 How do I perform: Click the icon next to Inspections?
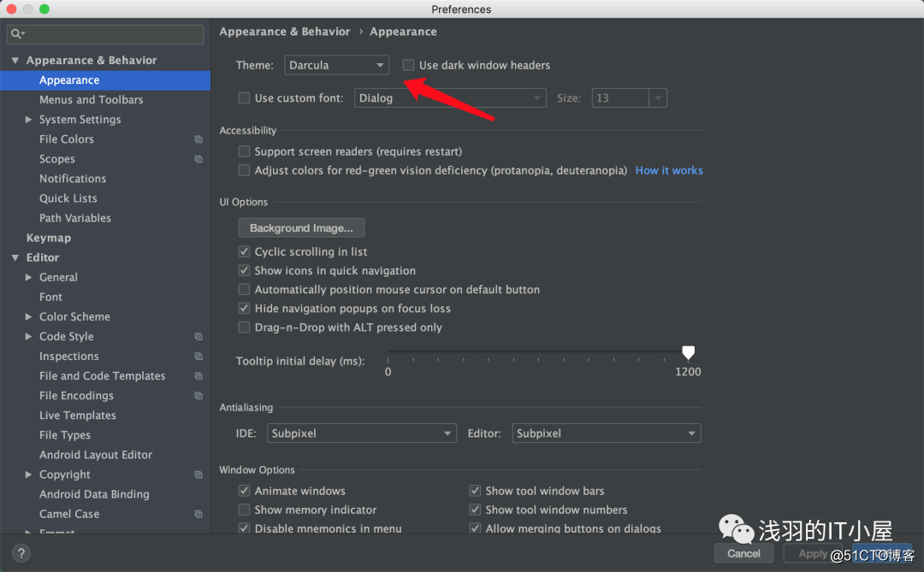tap(198, 356)
